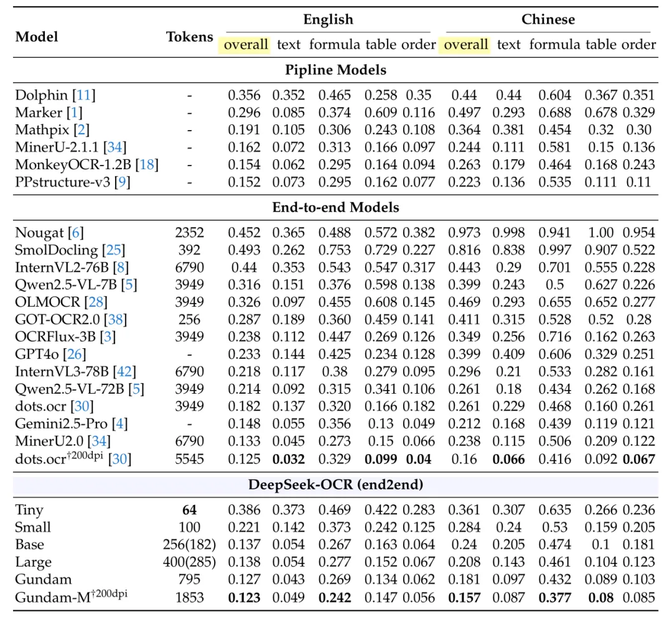
Task: Click the 'order' header under Chinese
Action: coord(639,45)
